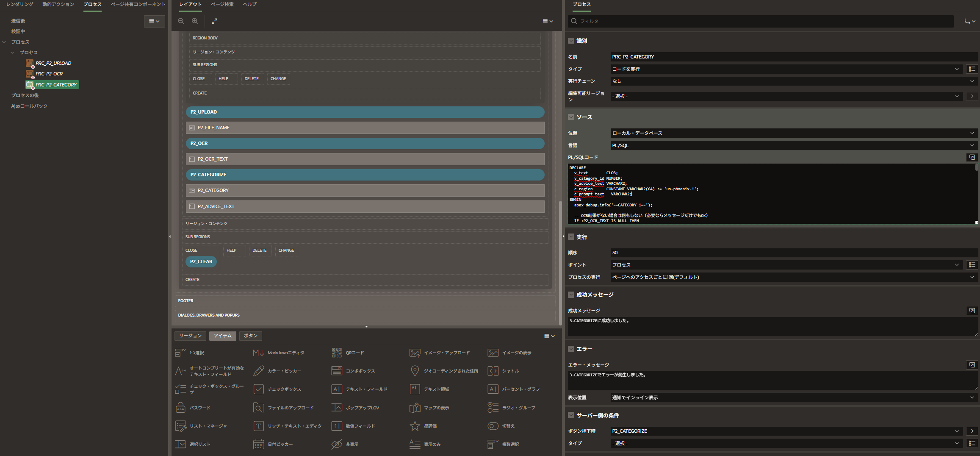Select the P2_UPLOAD button in layout
The height and width of the screenshot is (456, 980).
click(365, 112)
